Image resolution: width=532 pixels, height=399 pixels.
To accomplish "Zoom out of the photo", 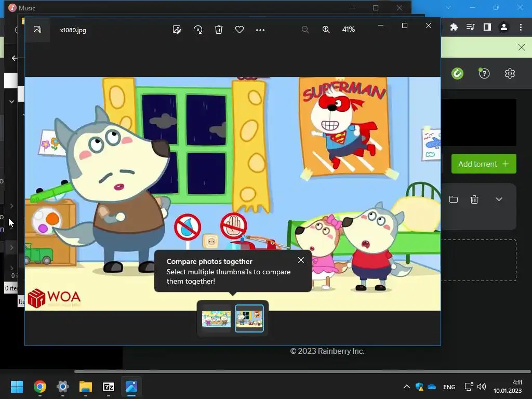I will (x=305, y=30).
